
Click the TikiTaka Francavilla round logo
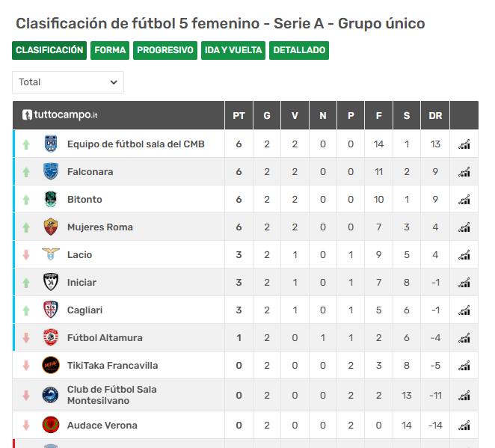tap(51, 365)
